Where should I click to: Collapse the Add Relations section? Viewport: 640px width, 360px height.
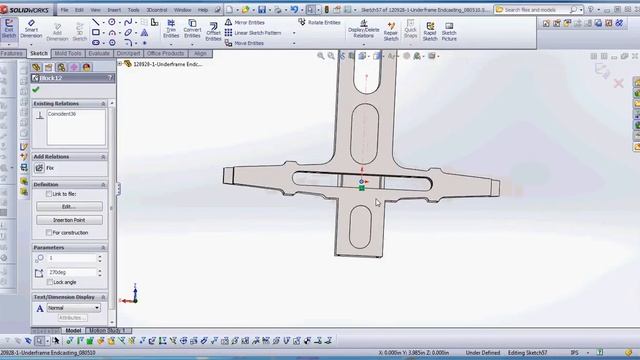tap(103, 157)
